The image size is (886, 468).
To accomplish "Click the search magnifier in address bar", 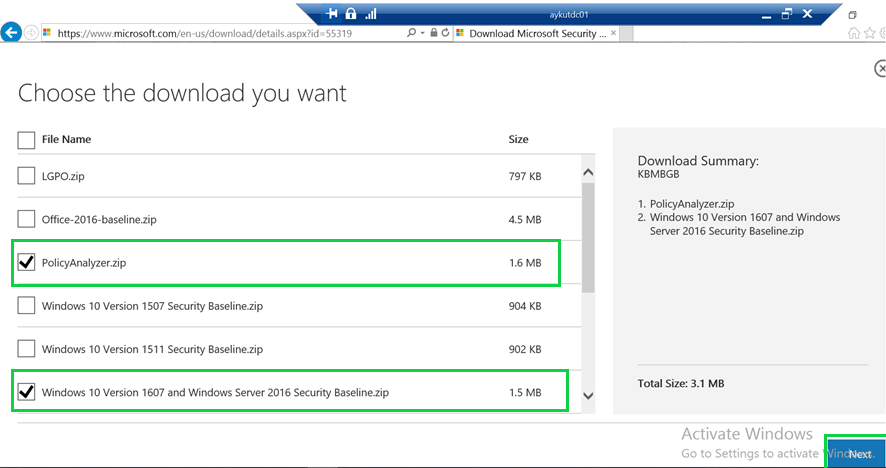I will (x=411, y=33).
